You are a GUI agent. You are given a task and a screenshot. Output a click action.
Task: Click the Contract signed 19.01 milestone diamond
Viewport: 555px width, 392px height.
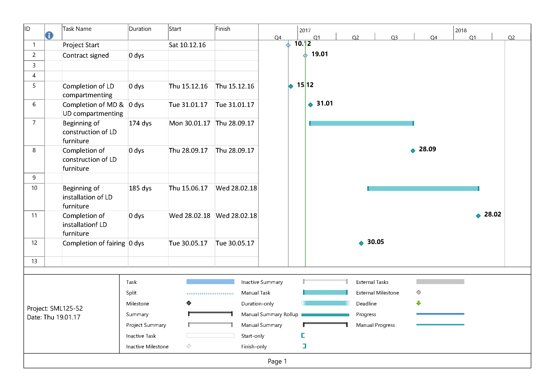click(305, 55)
